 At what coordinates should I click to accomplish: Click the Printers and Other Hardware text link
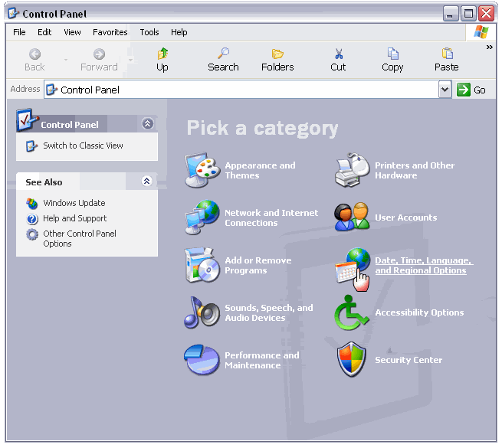pos(415,170)
